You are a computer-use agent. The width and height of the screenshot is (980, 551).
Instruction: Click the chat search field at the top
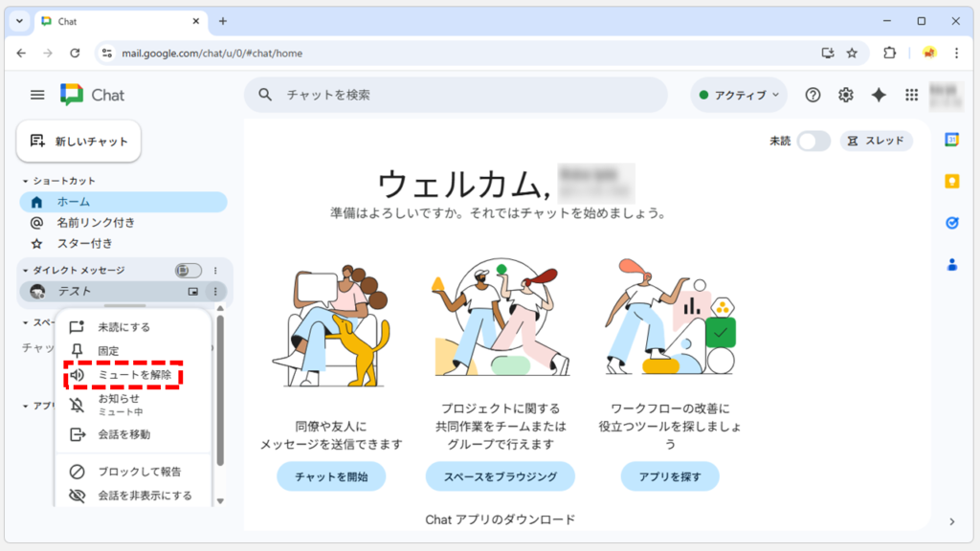point(457,95)
